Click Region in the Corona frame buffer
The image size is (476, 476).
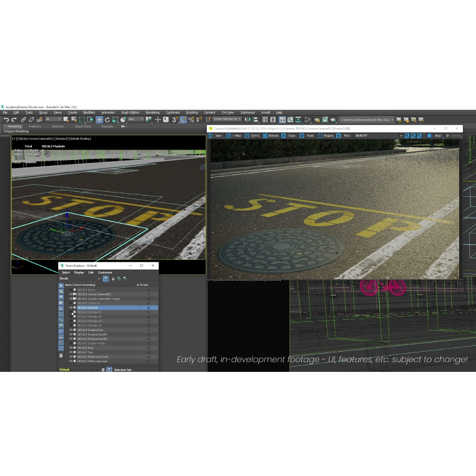tap(325, 136)
